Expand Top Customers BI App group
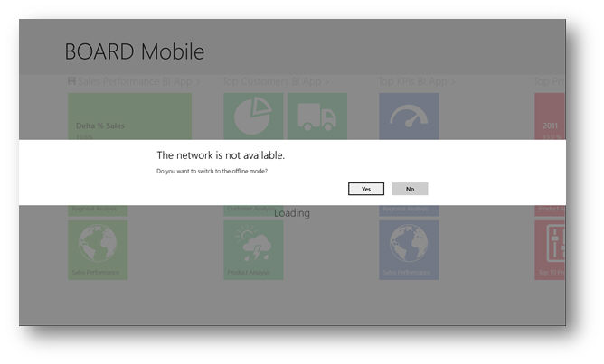This screenshot has width=604, height=364. 277,81
